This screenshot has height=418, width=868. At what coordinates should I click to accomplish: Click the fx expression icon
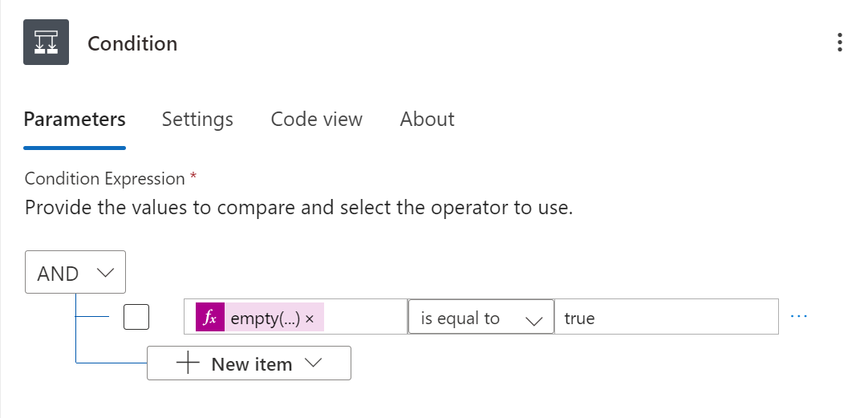(209, 319)
